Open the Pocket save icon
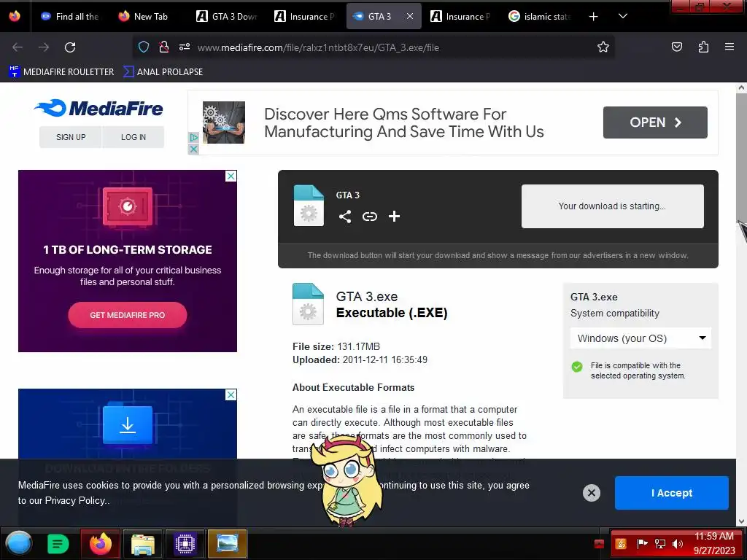The width and height of the screenshot is (747, 560). 676,47
